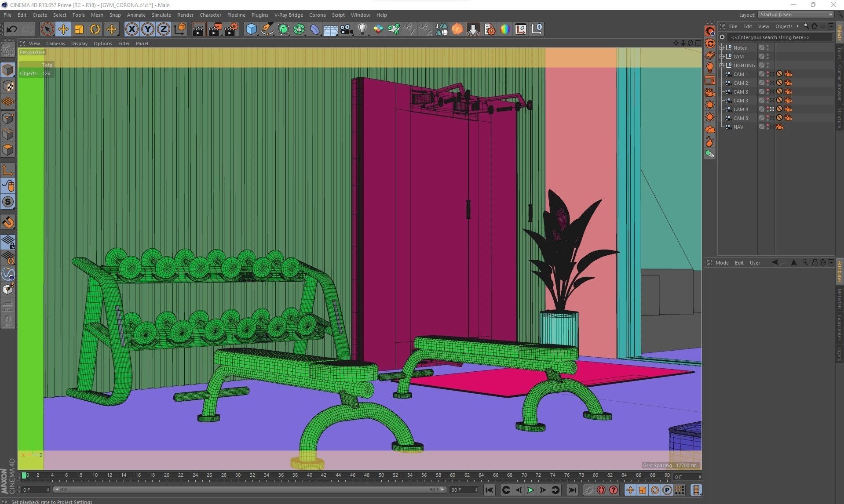Image resolution: width=844 pixels, height=504 pixels.
Task: Switch to Polygons mode
Action: (8, 150)
